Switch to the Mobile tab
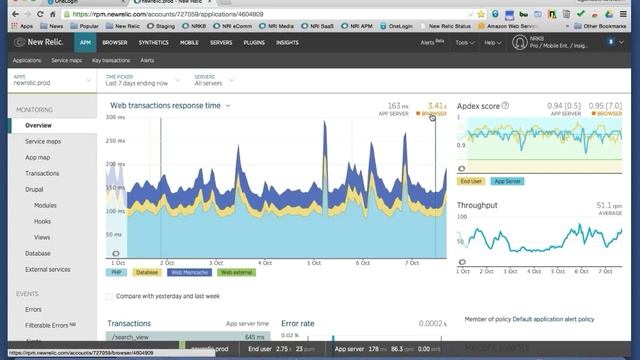640x360 pixels. click(x=189, y=42)
